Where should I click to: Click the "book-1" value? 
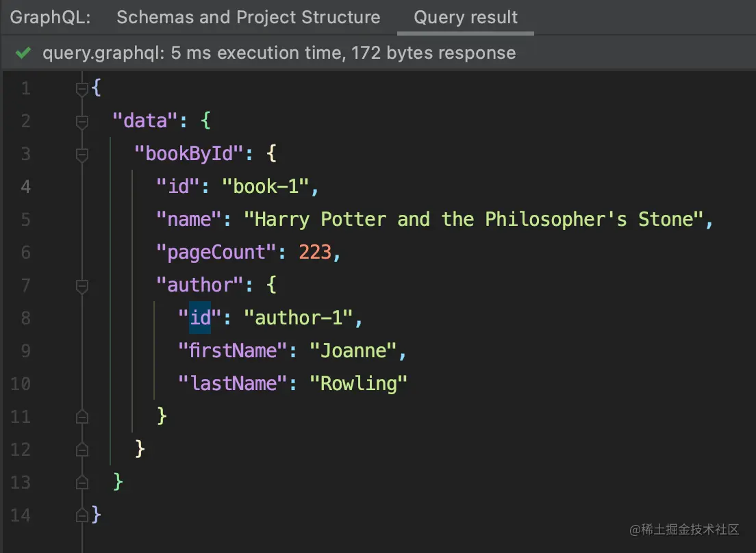[x=265, y=186]
